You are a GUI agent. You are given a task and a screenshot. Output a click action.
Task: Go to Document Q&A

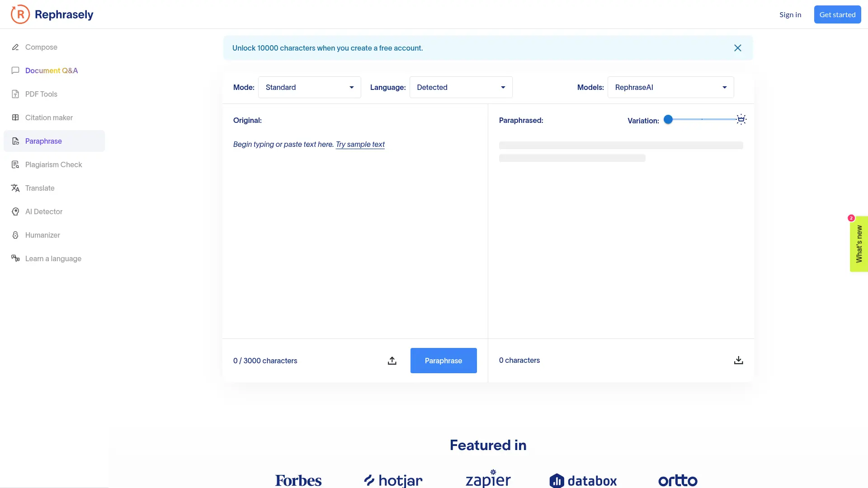pos(54,70)
